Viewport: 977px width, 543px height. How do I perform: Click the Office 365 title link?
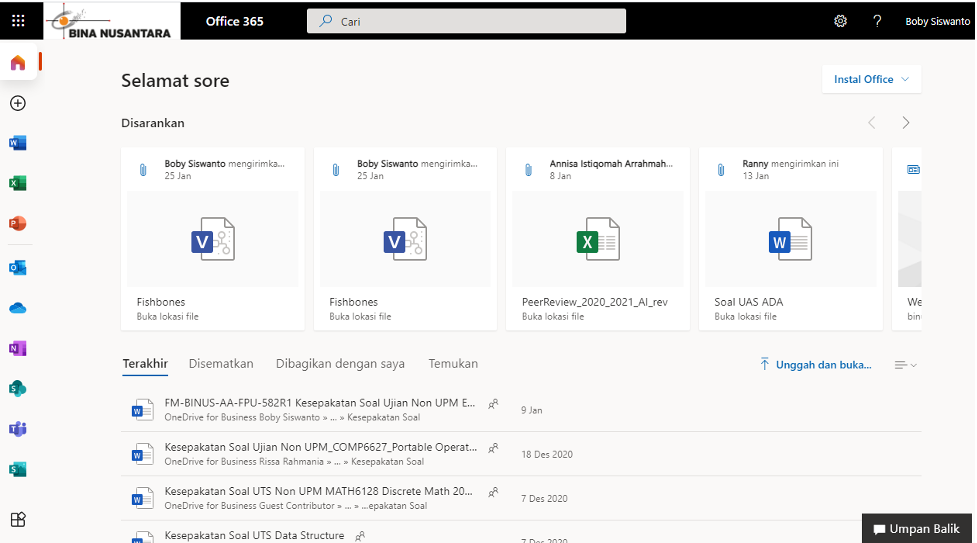(235, 21)
